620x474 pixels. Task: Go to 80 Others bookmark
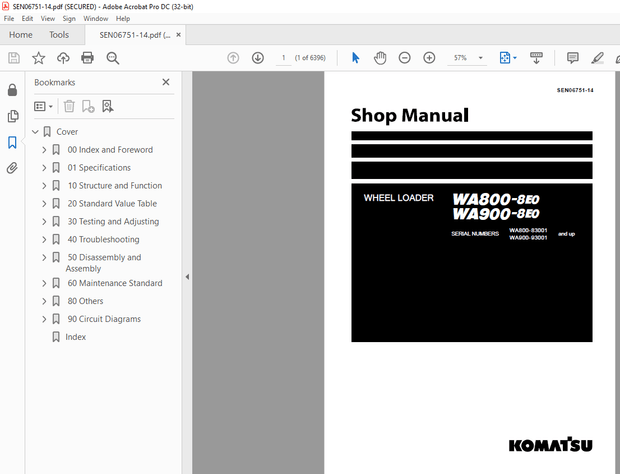coord(85,301)
